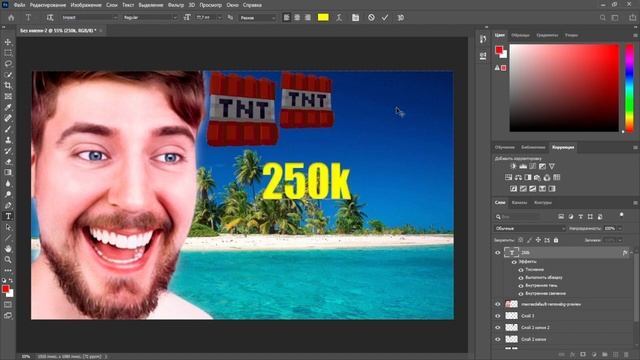Image resolution: width=640 pixels, height=360 pixels.
Task: Click the Home icon in options bar
Action: pos(11,18)
